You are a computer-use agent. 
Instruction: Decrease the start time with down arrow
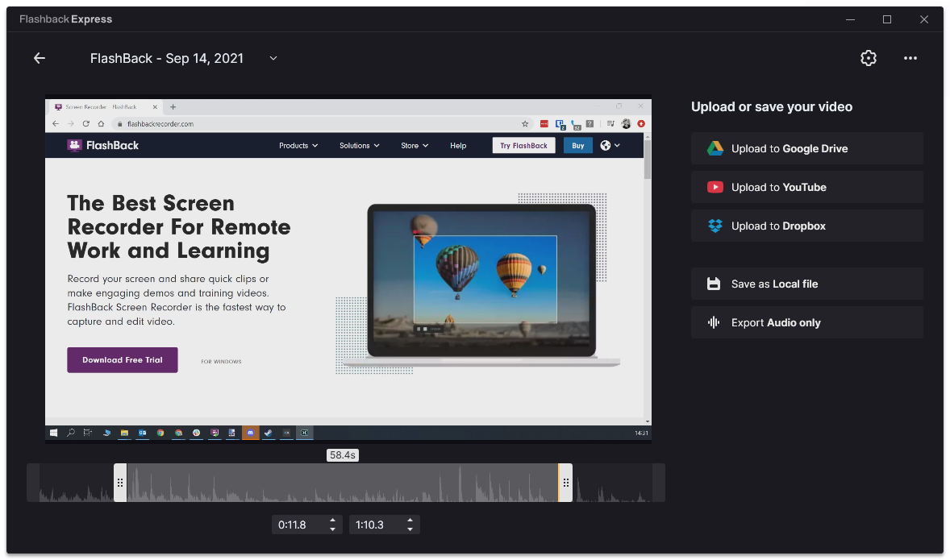[x=332, y=529]
